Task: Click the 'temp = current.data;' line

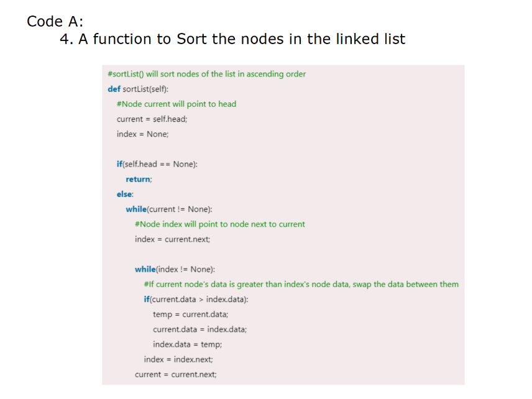Action: click(x=191, y=314)
